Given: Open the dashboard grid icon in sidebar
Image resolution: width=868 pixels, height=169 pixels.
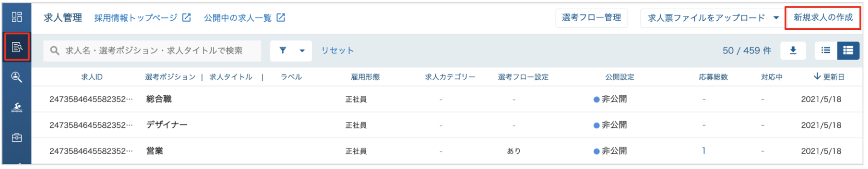Looking at the screenshot, I should (17, 17).
